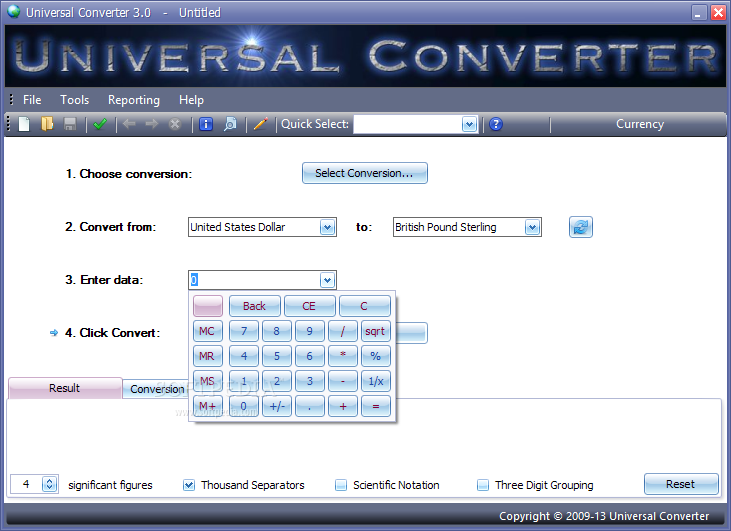Open the Reporting menu

[134, 100]
